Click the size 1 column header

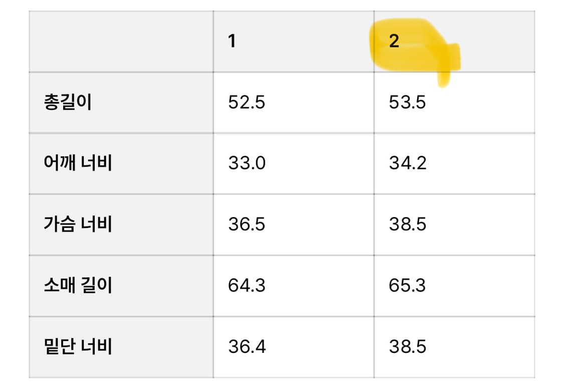pos(232,42)
